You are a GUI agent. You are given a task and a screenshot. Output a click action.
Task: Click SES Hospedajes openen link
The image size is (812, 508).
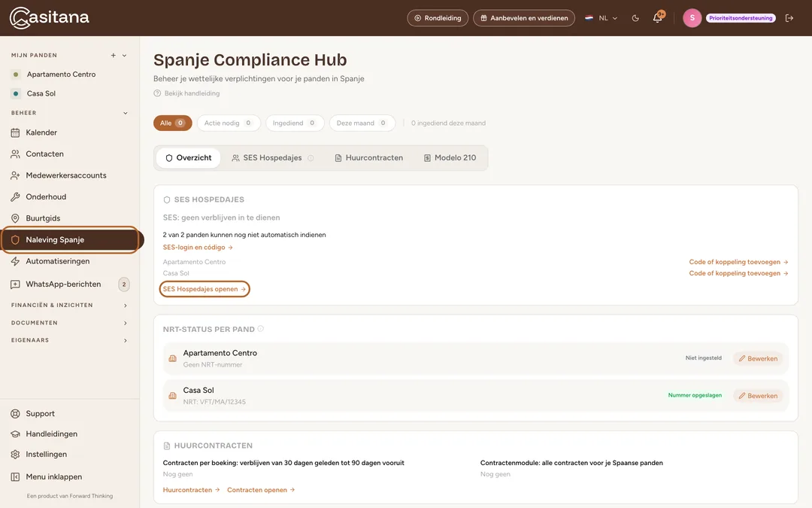[205, 289]
